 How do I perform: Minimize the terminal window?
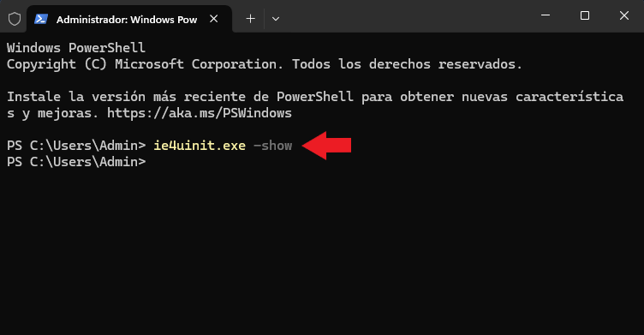tap(546, 15)
